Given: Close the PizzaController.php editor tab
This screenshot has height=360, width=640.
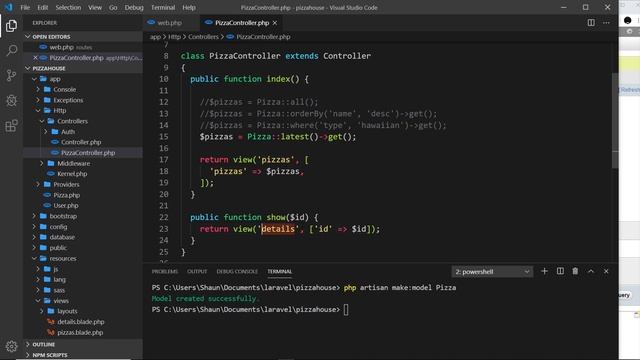Looking at the screenshot, I should click(x=275, y=23).
